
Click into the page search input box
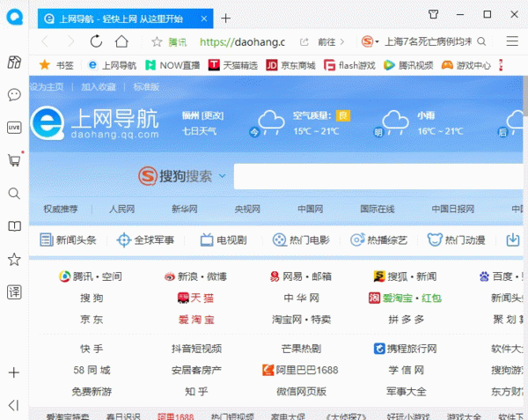pos(378,176)
